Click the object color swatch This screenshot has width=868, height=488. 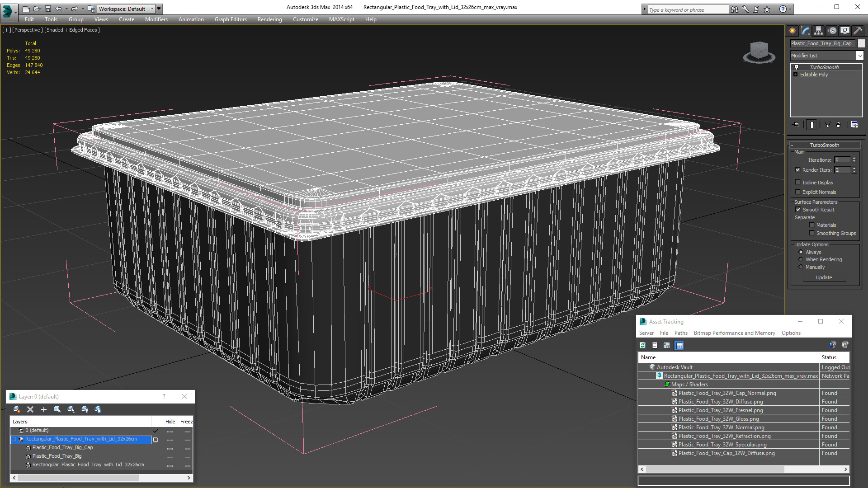[x=861, y=43]
